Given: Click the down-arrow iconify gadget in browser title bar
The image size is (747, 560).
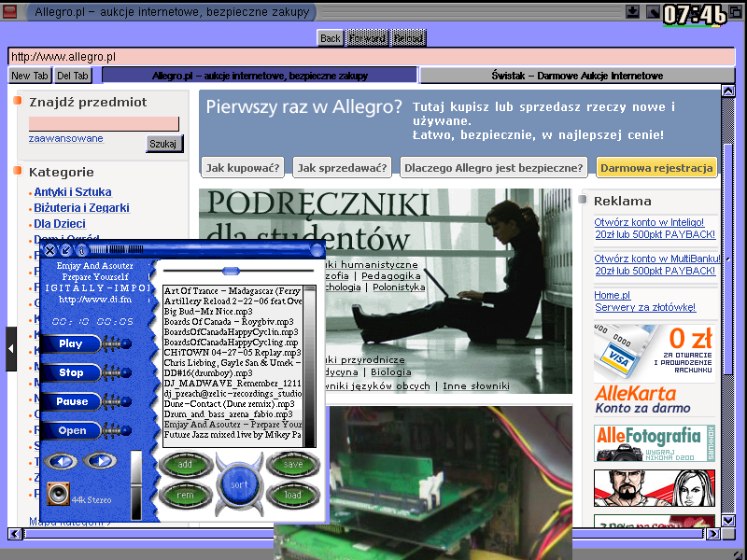Looking at the screenshot, I should 632,11.
